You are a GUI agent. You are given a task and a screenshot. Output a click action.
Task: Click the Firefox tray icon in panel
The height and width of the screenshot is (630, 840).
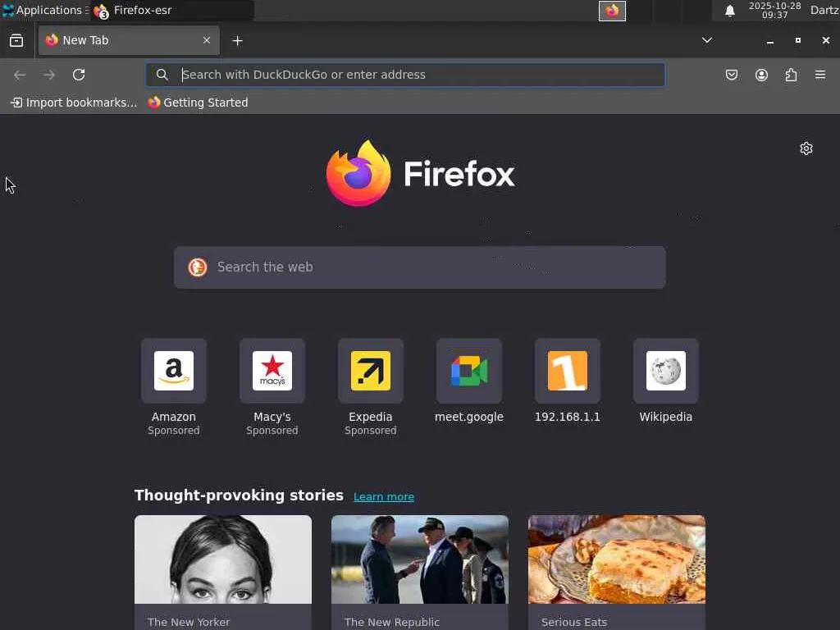coord(612,11)
